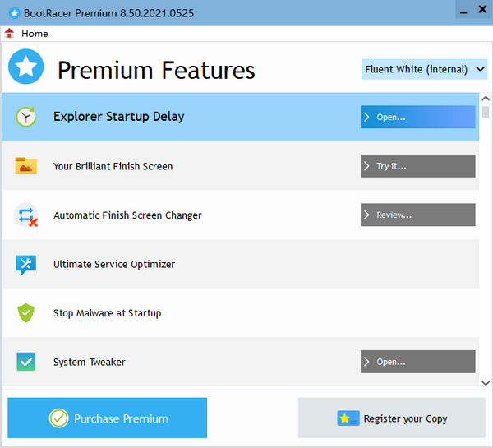Open the Fluent White theme dropdown
The image size is (493, 448).
[425, 69]
